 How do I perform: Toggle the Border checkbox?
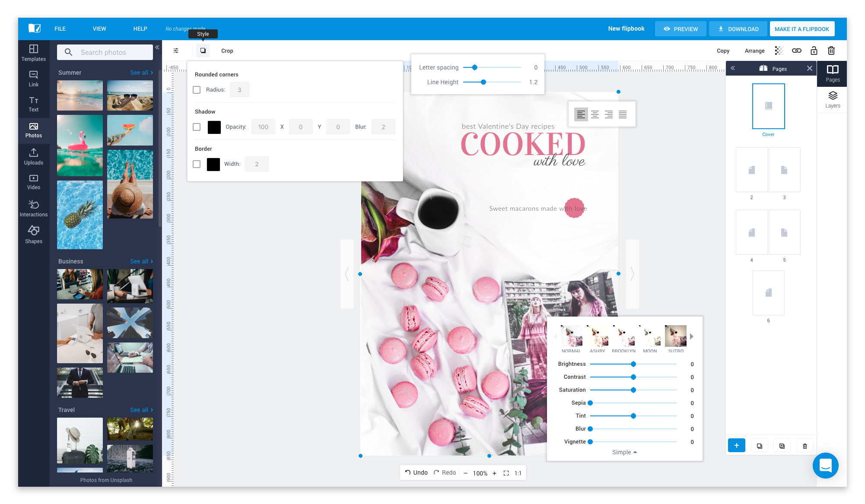[197, 164]
